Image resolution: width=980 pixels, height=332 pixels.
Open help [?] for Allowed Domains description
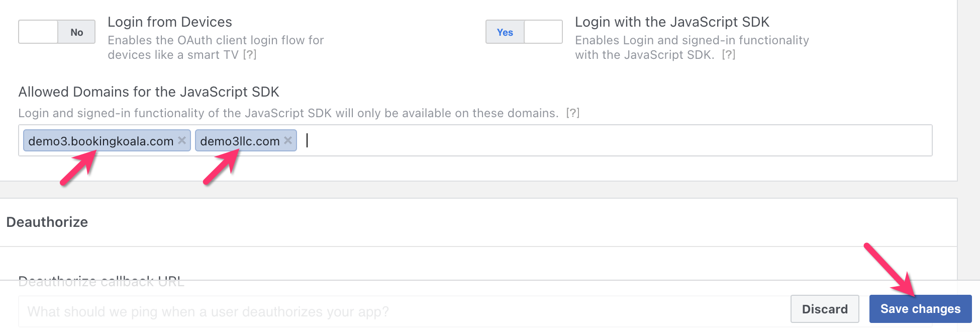click(x=573, y=113)
